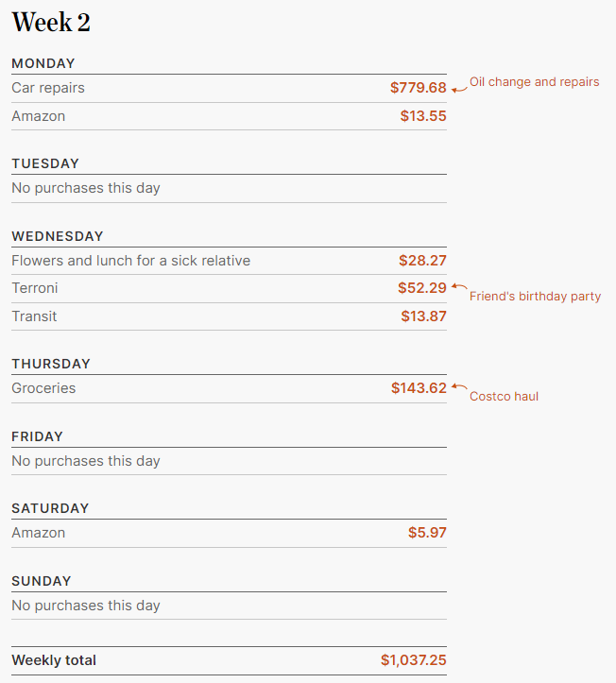Click the Costco haul annotation text

pos(504,397)
